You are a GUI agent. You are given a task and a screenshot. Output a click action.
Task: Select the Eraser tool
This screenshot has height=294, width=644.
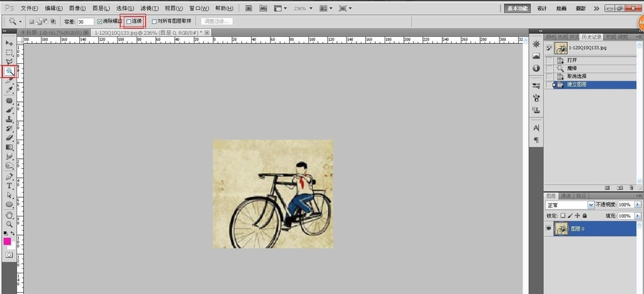[x=9, y=138]
